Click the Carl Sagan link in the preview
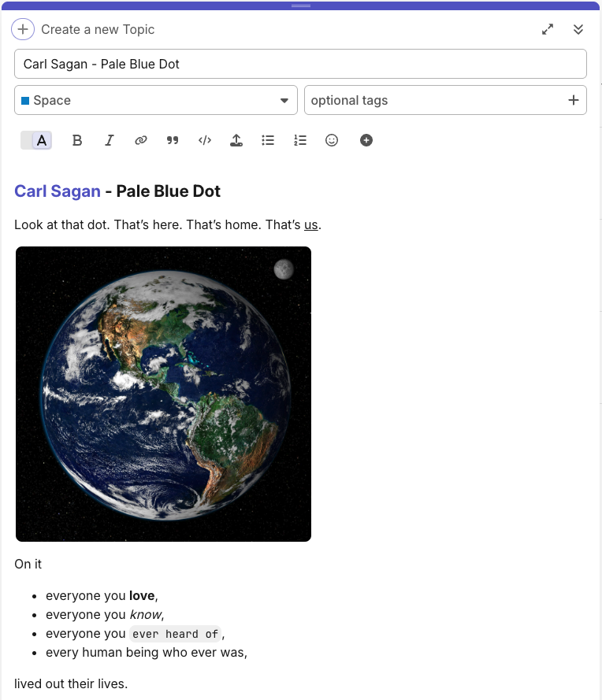This screenshot has height=700, width=602. pos(58,191)
